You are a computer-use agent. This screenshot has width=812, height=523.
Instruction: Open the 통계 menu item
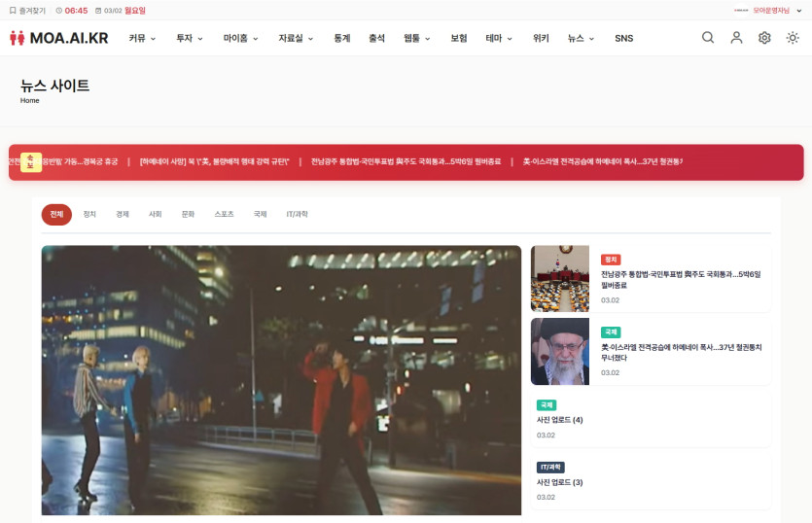pos(341,39)
